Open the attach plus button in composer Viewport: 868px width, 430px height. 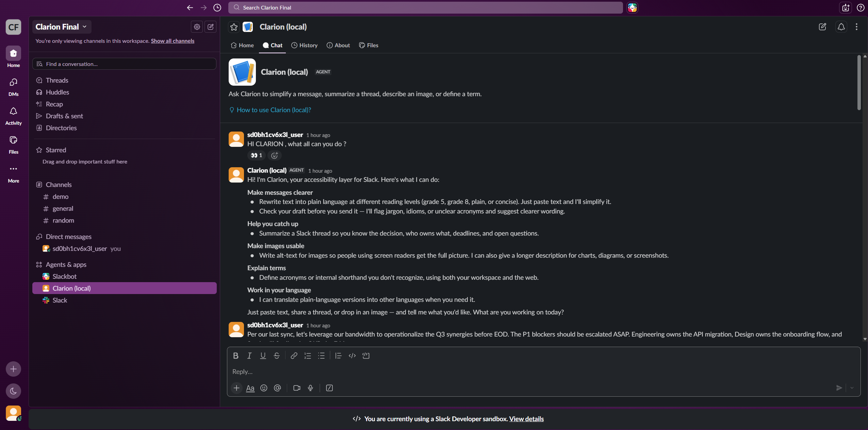[x=236, y=388]
